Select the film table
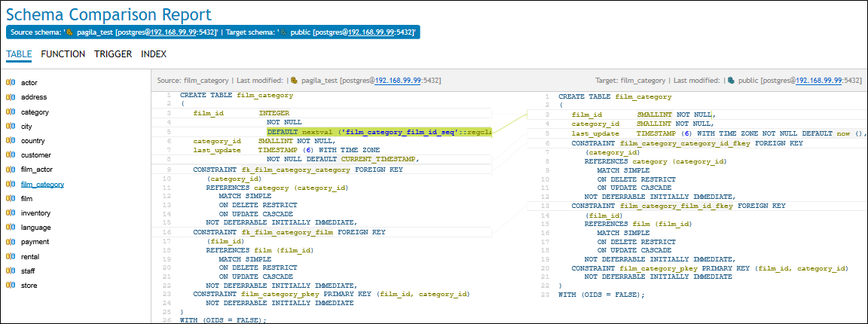This screenshot has width=868, height=324. (26, 198)
